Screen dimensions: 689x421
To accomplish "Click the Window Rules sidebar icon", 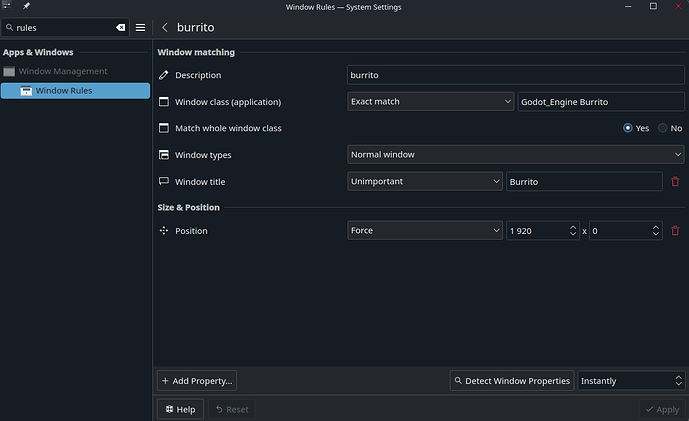I will [x=26, y=91].
